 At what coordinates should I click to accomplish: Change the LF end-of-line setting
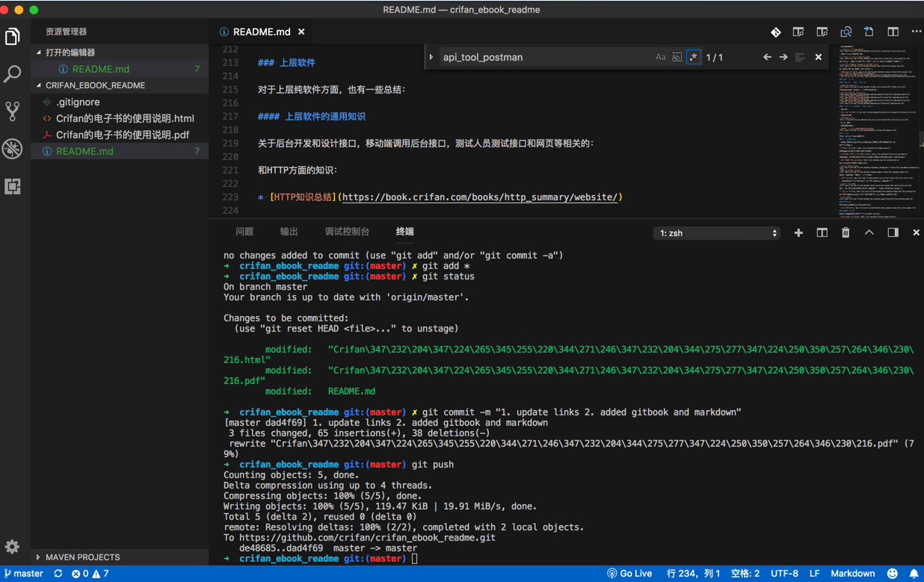point(814,574)
